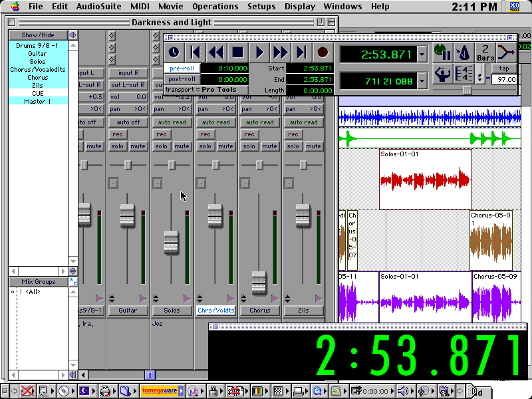The height and width of the screenshot is (399, 532).
Task: Click Return to Zero transport button
Action: (x=195, y=52)
